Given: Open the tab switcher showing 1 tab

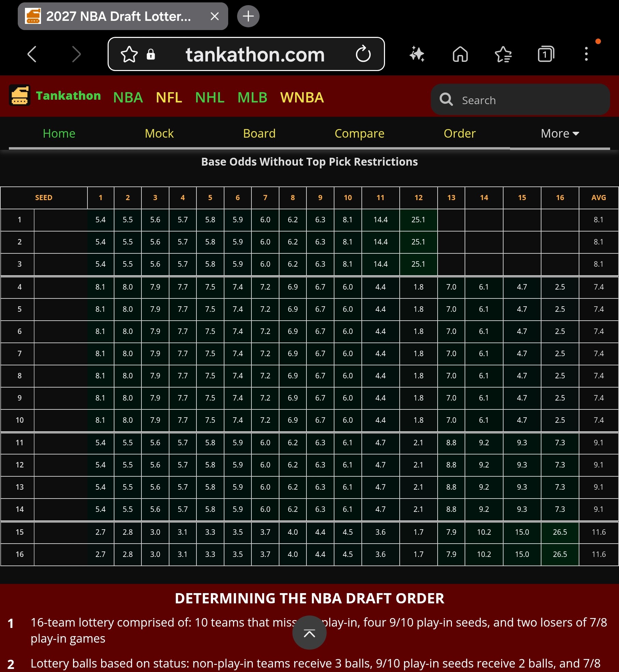Looking at the screenshot, I should tap(546, 54).
